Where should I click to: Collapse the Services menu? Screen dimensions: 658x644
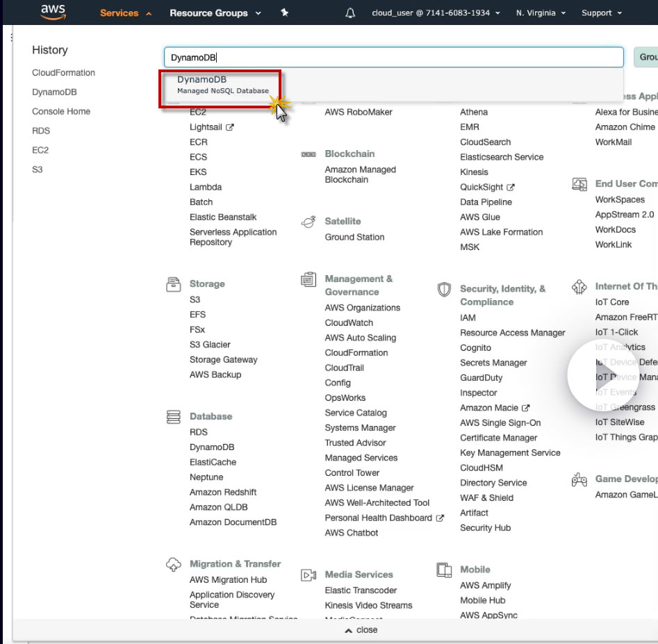(126, 13)
